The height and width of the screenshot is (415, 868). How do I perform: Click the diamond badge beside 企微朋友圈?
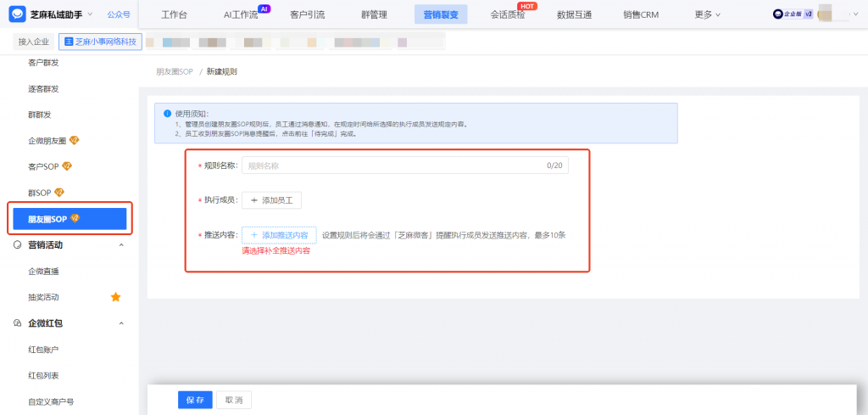[x=75, y=140]
